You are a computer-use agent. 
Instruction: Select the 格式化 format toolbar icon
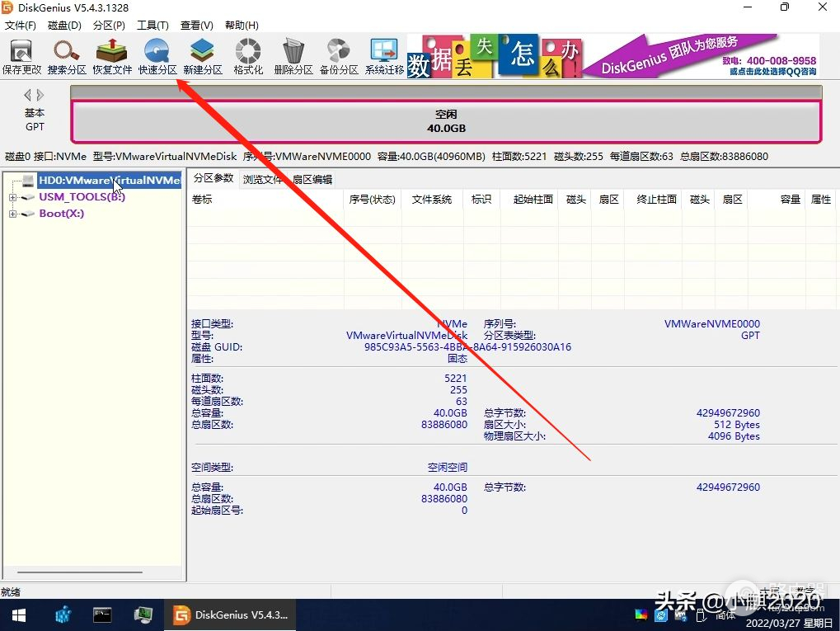(248, 56)
